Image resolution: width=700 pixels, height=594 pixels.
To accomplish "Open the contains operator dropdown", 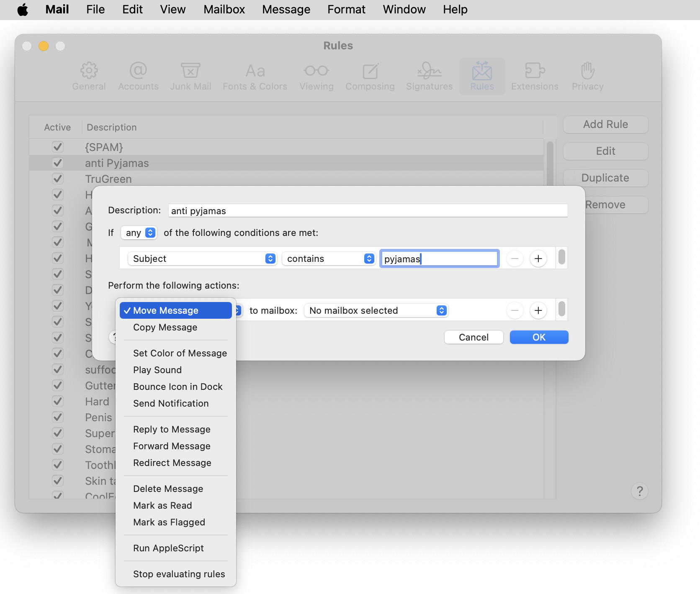I will [x=329, y=259].
